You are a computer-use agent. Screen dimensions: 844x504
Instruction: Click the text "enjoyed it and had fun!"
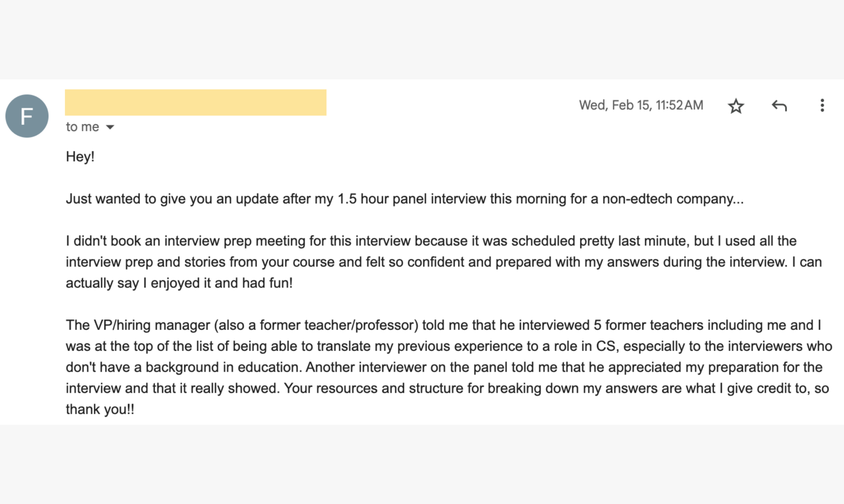[221, 283]
